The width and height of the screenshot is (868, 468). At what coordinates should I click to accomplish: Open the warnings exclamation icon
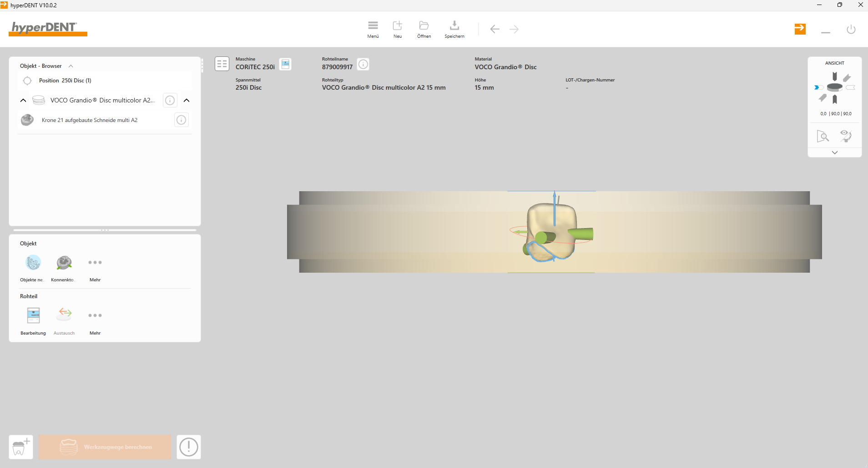189,447
